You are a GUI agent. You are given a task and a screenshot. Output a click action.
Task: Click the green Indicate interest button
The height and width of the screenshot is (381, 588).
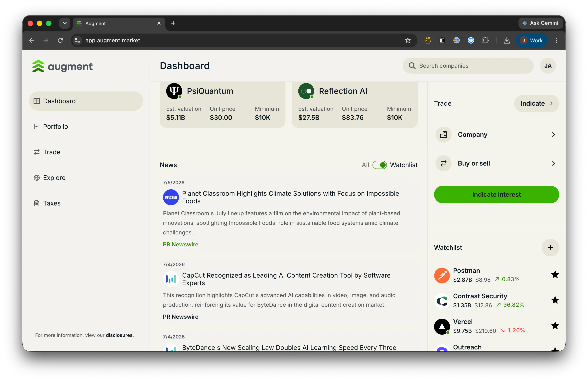tap(496, 194)
